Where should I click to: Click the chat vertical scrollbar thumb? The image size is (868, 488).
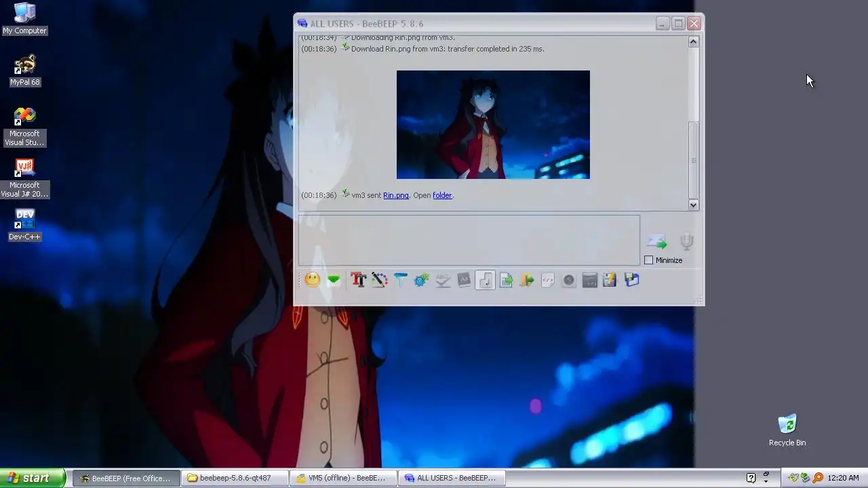(693, 160)
